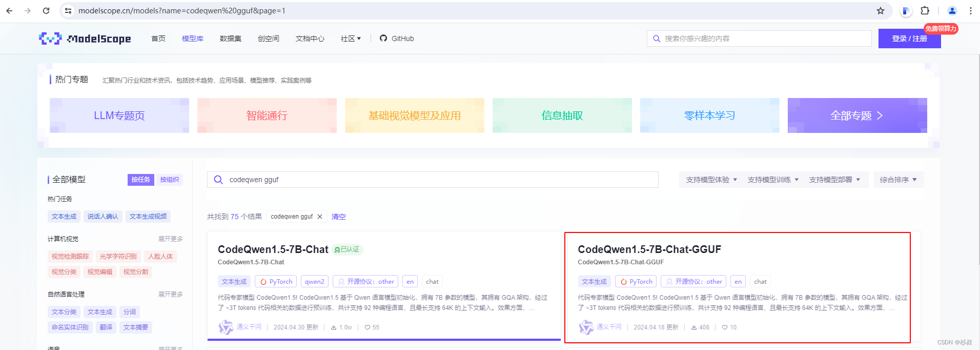Open the 文档中心 nav item
Viewport: 980px width, 350px height.
[x=310, y=38]
